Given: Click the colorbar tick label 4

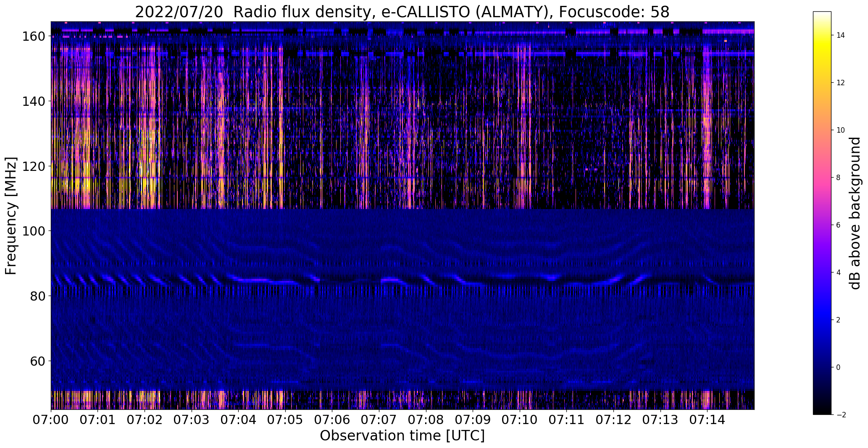Looking at the screenshot, I should click(x=838, y=273).
